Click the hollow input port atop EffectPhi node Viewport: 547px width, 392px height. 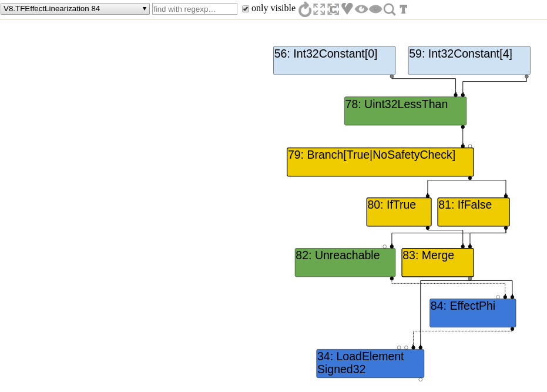tap(498, 297)
